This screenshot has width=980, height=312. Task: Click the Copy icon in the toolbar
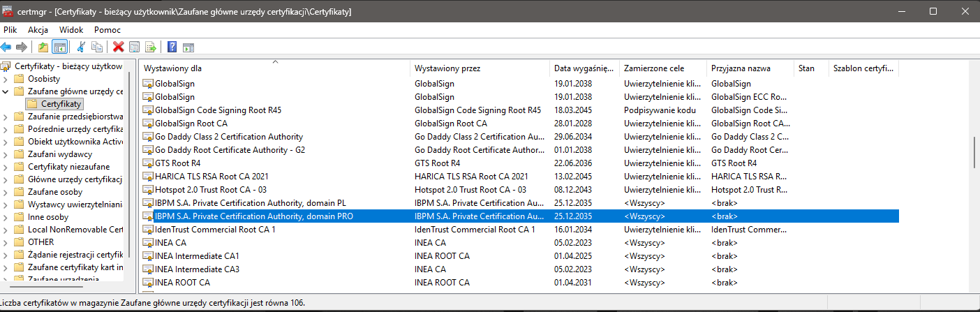click(97, 47)
